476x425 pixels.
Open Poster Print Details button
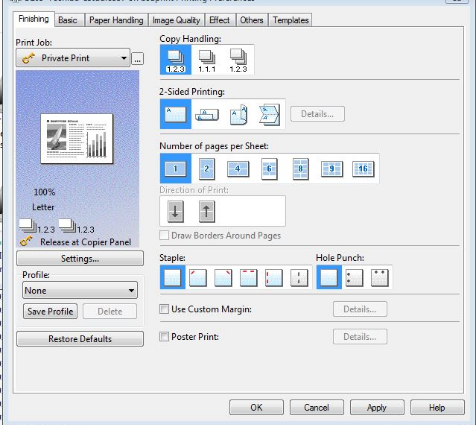coord(360,337)
